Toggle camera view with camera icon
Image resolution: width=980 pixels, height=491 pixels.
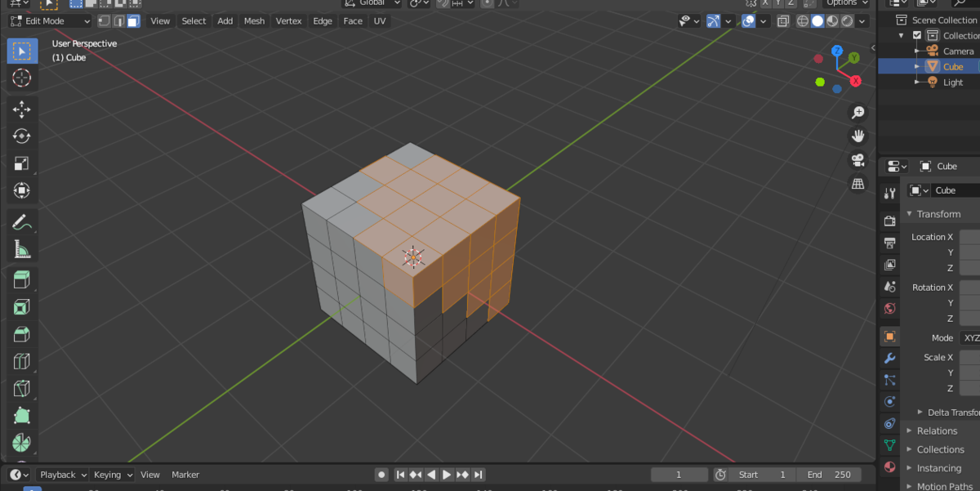coord(858,159)
